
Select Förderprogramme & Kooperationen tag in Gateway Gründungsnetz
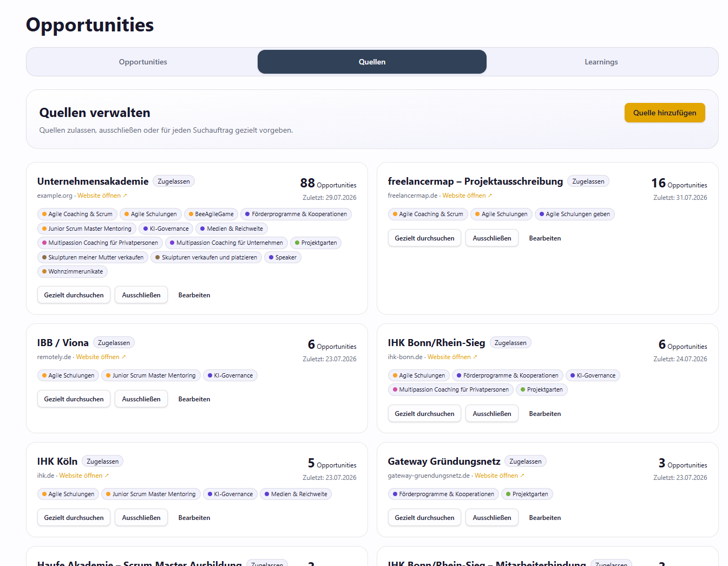443,494
